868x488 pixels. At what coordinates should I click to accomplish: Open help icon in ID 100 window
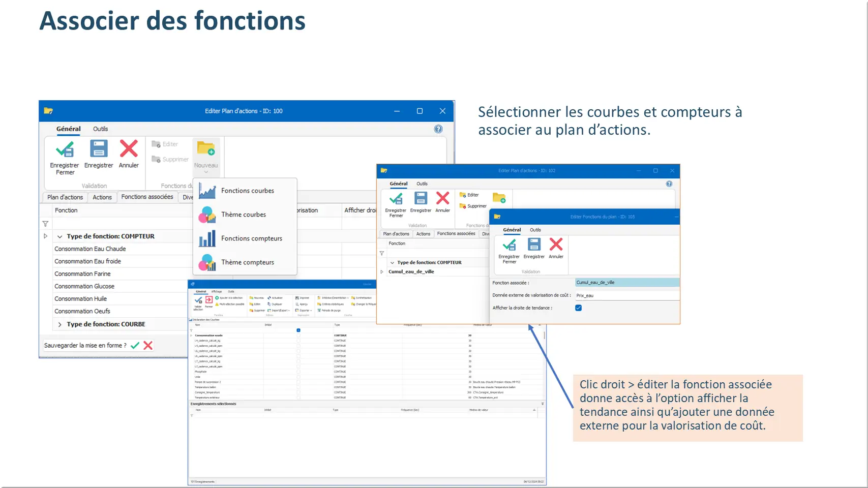pyautogui.click(x=438, y=129)
